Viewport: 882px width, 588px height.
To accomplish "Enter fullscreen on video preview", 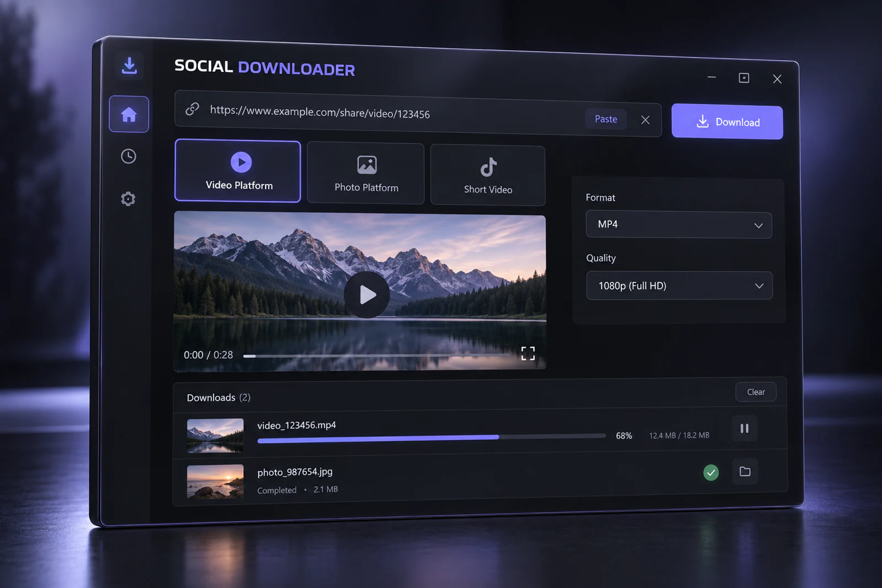I will click(x=528, y=353).
